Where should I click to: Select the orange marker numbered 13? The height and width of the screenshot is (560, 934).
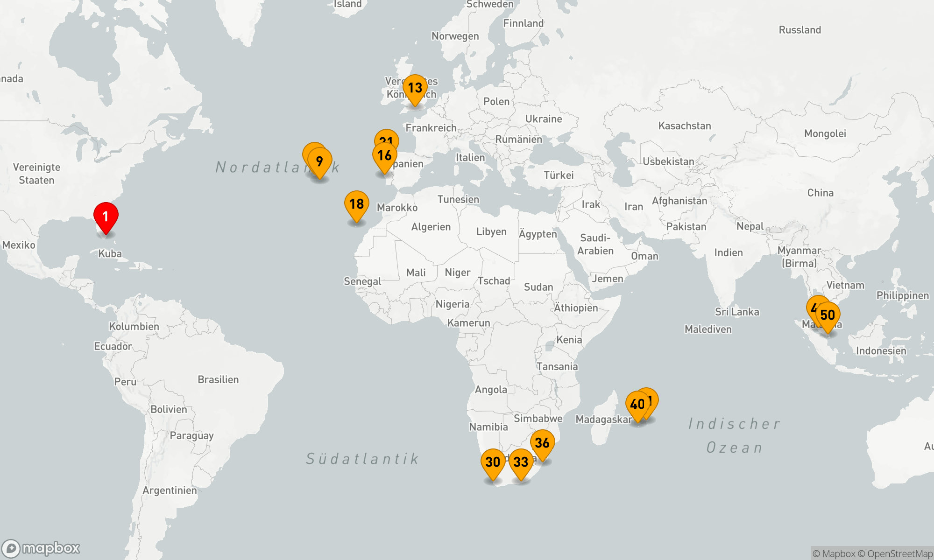pyautogui.click(x=415, y=88)
